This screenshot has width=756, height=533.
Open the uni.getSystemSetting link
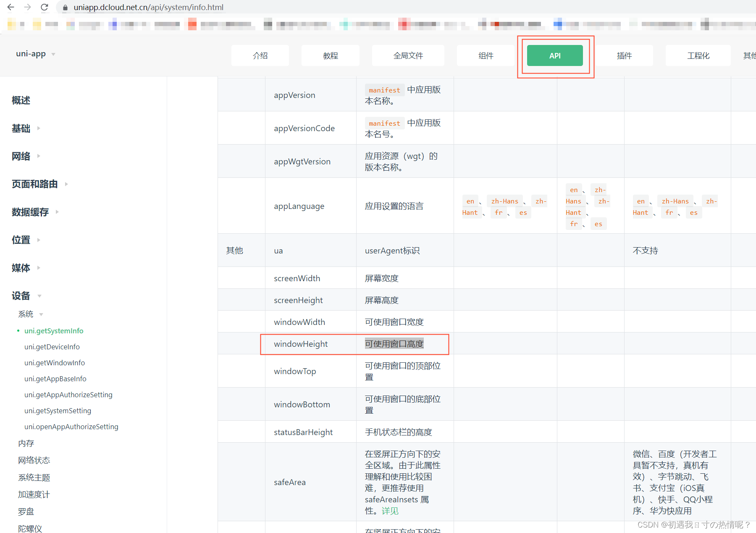(x=58, y=411)
